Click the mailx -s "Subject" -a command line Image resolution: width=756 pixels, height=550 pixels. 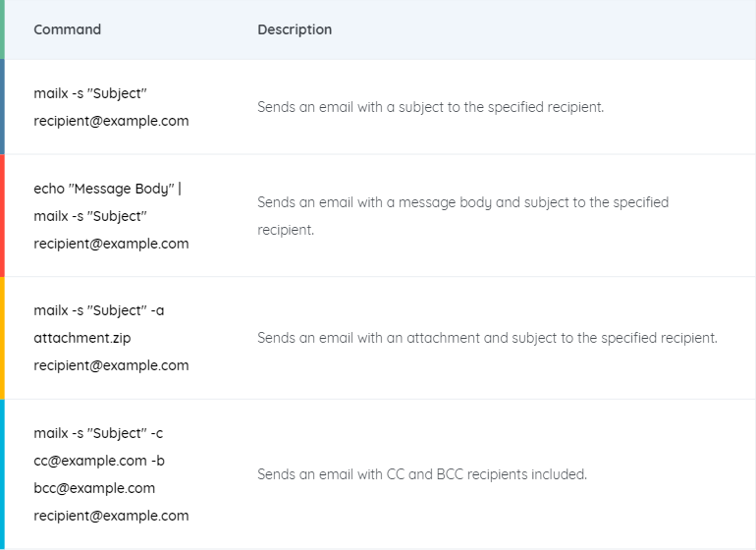(x=99, y=310)
